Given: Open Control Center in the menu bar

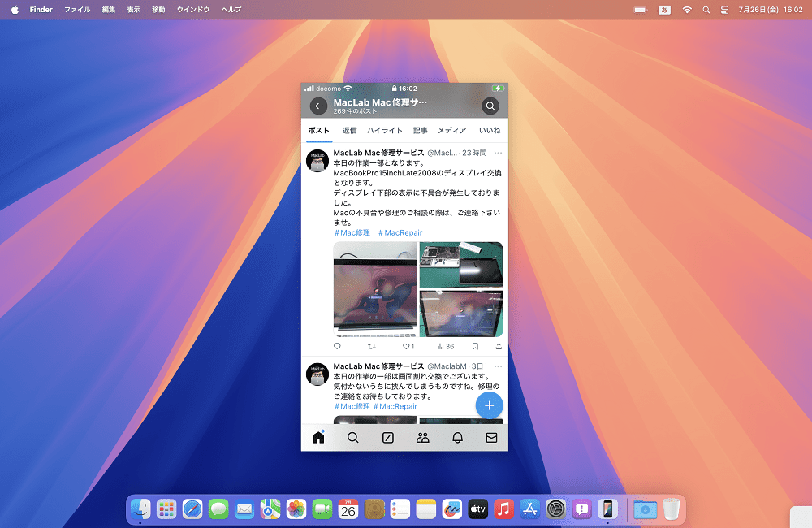Looking at the screenshot, I should [724, 9].
